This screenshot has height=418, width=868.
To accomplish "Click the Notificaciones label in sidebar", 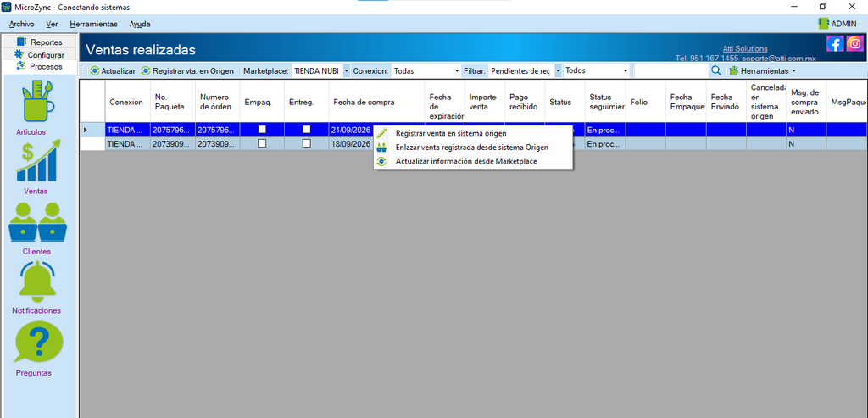I will click(x=36, y=310).
